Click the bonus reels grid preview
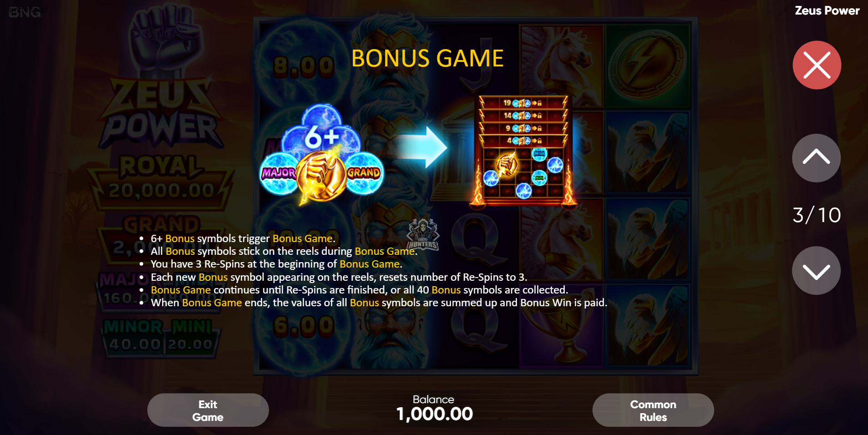The image size is (868, 435). (x=523, y=151)
